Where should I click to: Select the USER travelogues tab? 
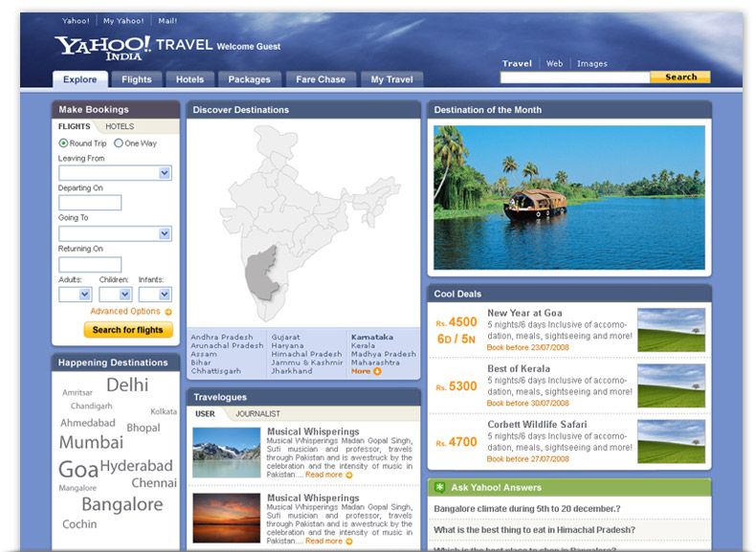coord(205,413)
